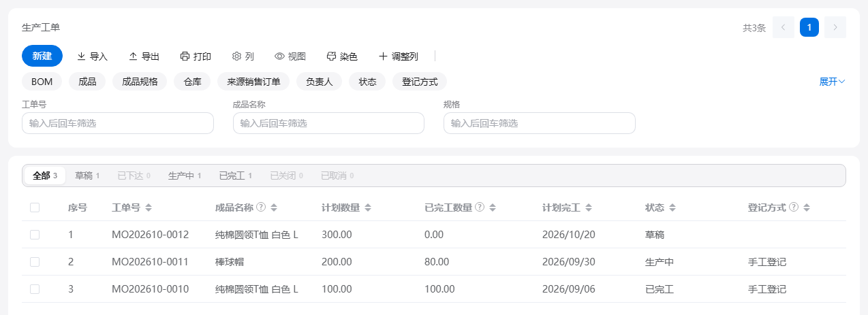Select page 1 in pagination

(x=809, y=27)
